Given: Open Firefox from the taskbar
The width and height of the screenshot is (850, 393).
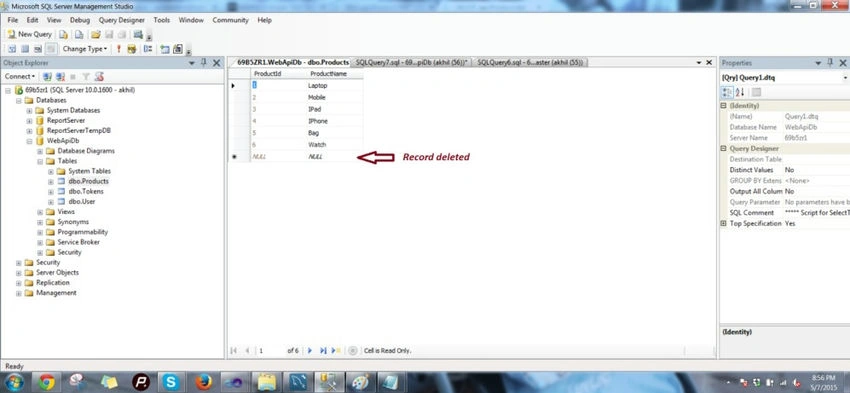Looking at the screenshot, I should [203, 382].
